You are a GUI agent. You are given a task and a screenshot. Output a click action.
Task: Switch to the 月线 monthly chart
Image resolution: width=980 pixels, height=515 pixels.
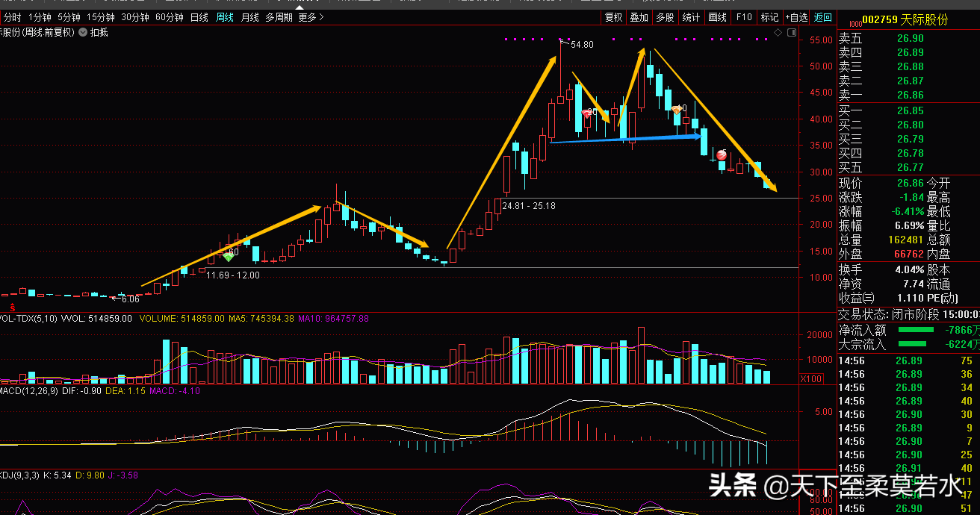pyautogui.click(x=249, y=17)
